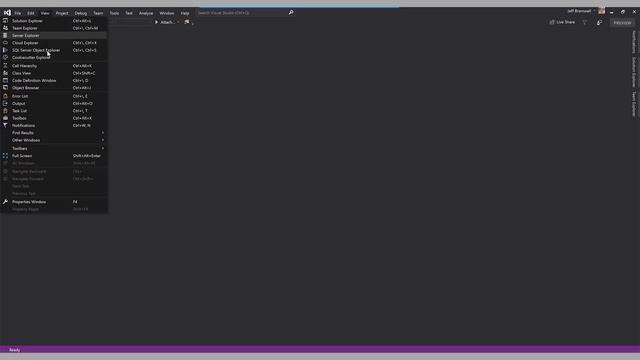This screenshot has height=360, width=640.
Task: Open the Edit menu
Action: [31, 13]
